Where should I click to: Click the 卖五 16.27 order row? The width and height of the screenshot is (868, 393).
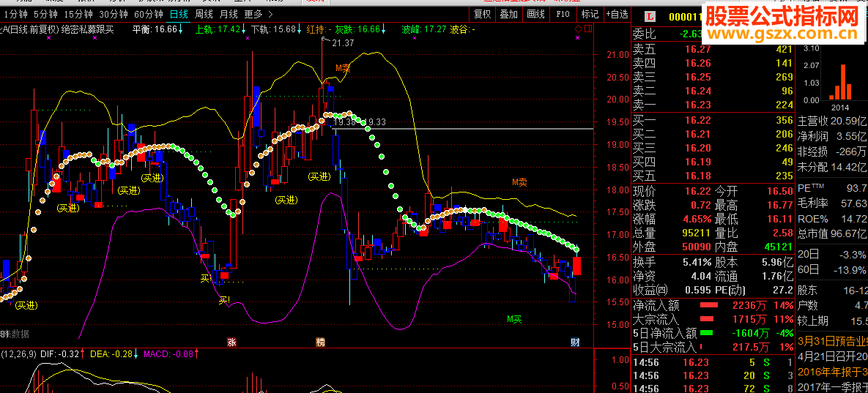[x=713, y=49]
